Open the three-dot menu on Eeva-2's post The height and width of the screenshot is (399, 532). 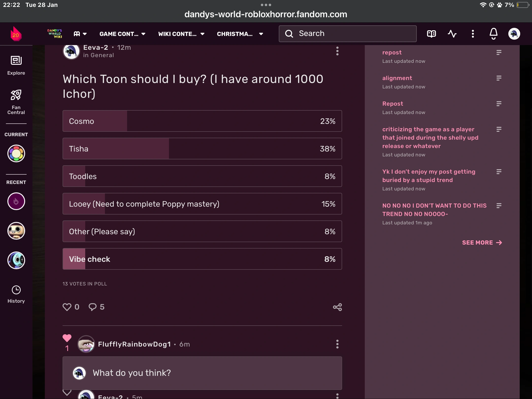pyautogui.click(x=337, y=51)
